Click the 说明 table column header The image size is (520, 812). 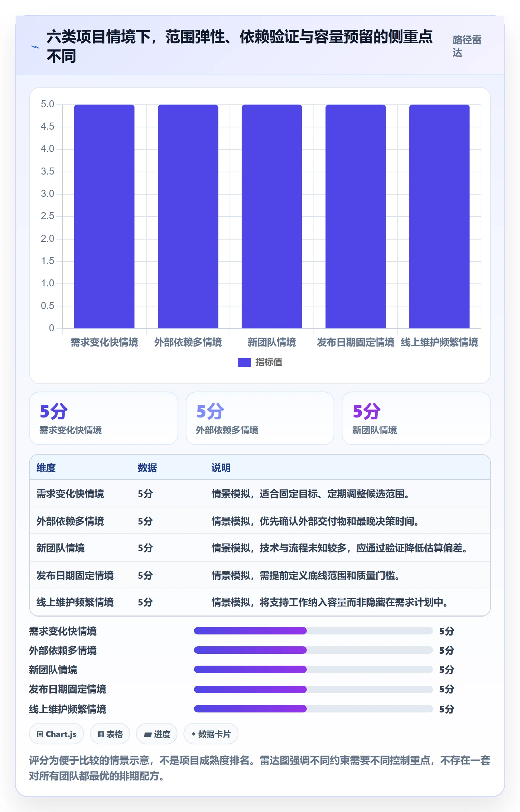tap(221, 468)
